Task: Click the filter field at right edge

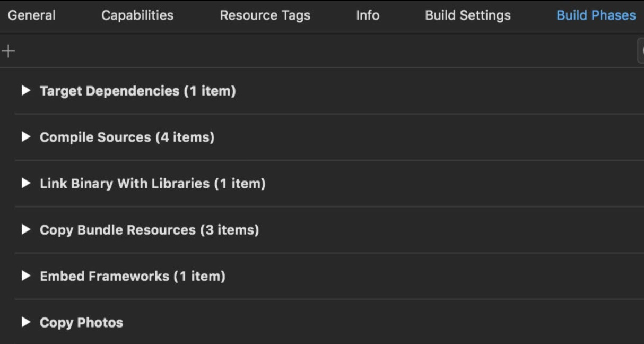Action: click(x=640, y=51)
